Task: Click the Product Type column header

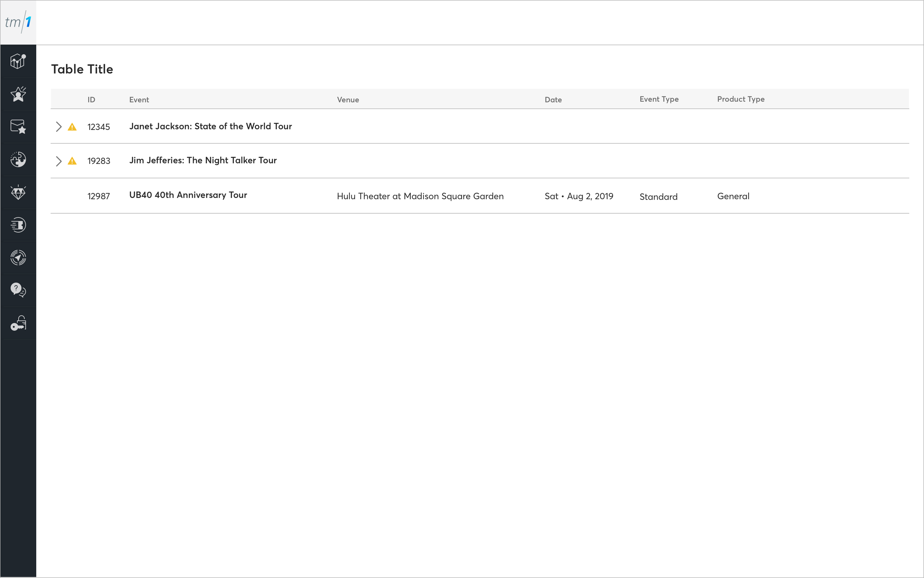Action: point(741,99)
